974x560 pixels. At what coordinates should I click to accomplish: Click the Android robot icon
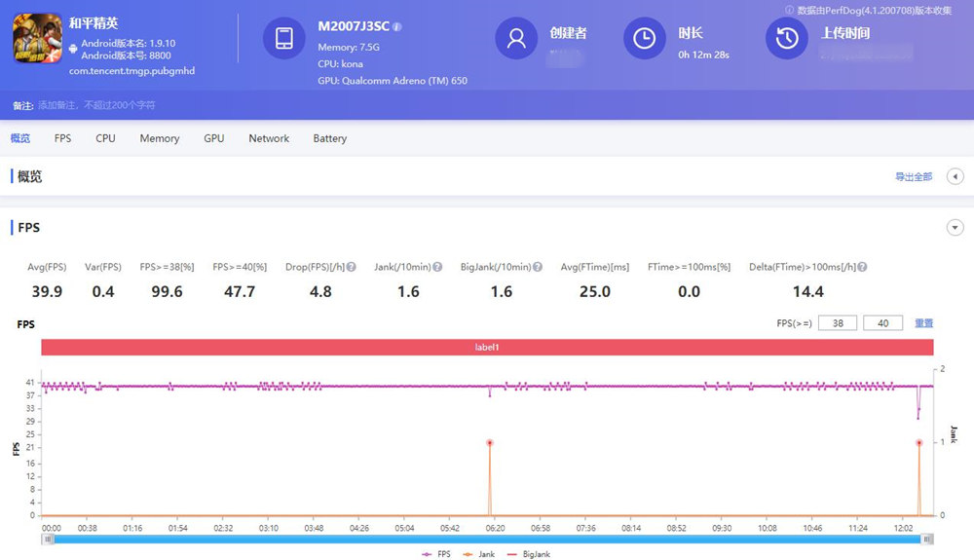pyautogui.click(x=73, y=49)
